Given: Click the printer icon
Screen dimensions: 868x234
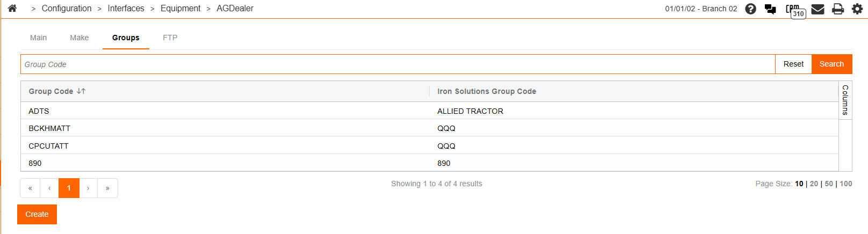Looking at the screenshot, I should [837, 9].
